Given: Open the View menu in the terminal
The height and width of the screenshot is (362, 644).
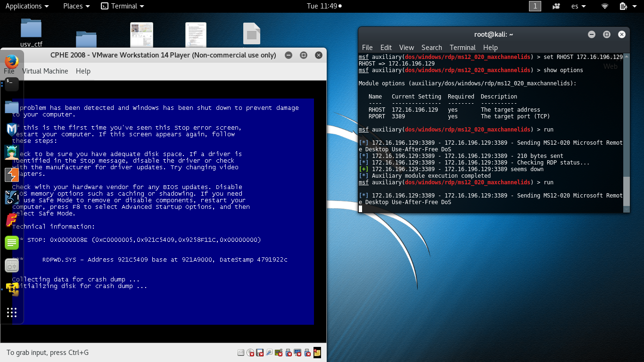Looking at the screenshot, I should (406, 48).
